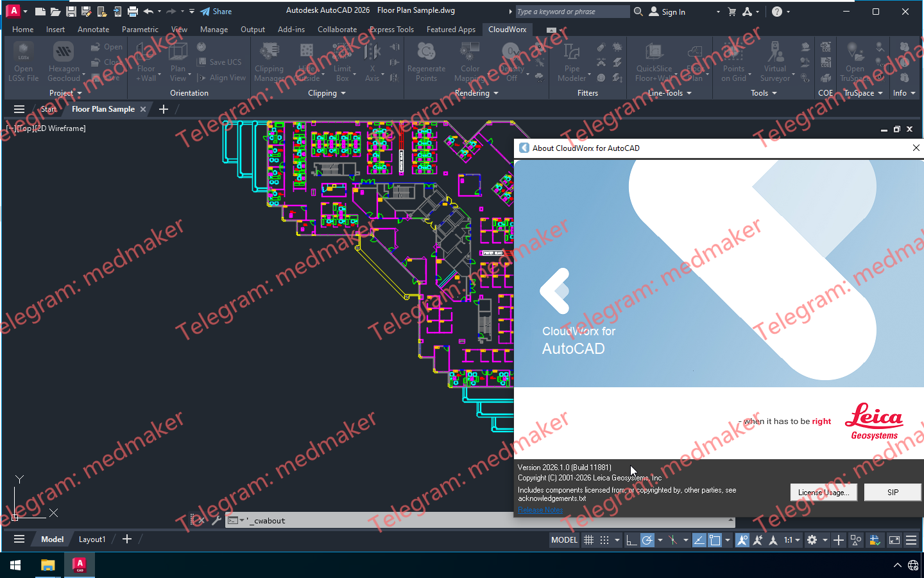Open the 1:1 annotation scale dropdown

click(792, 540)
